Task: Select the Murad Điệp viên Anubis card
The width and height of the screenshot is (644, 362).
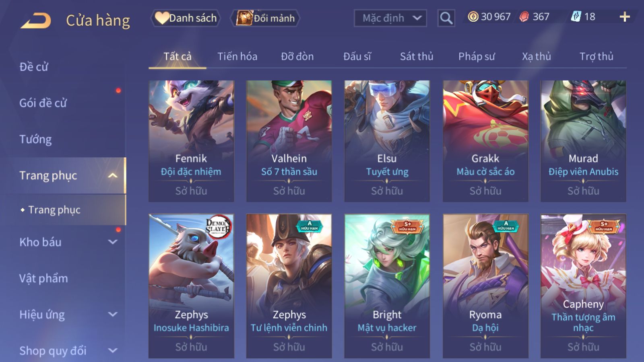Action: point(583,141)
